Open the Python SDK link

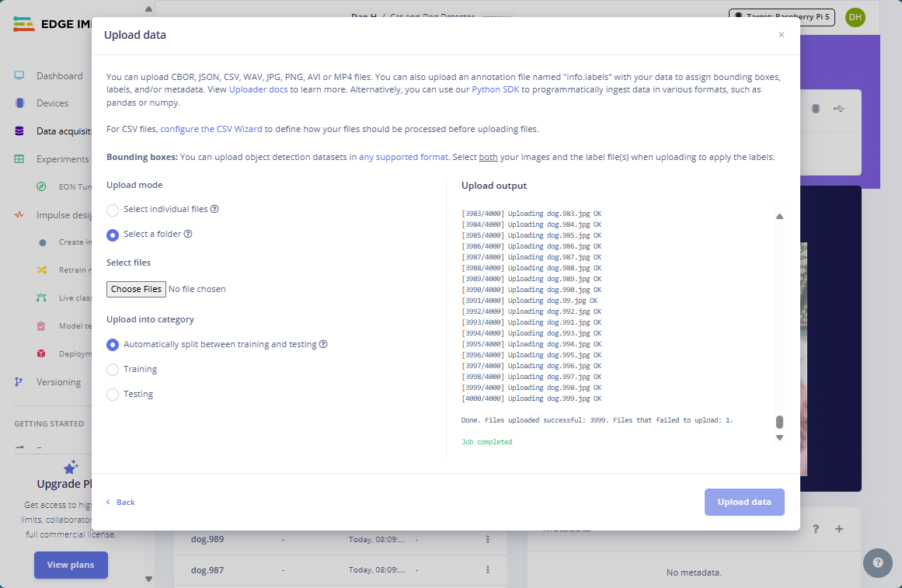[495, 90]
